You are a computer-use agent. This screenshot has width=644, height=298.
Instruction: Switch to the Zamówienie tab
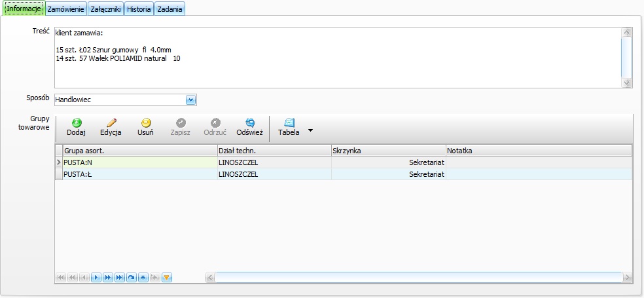[65, 9]
